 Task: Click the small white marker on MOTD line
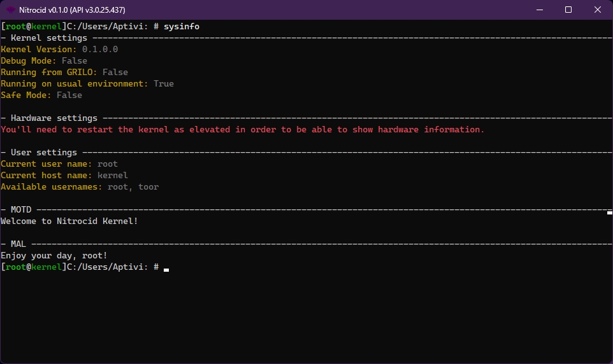click(x=609, y=212)
